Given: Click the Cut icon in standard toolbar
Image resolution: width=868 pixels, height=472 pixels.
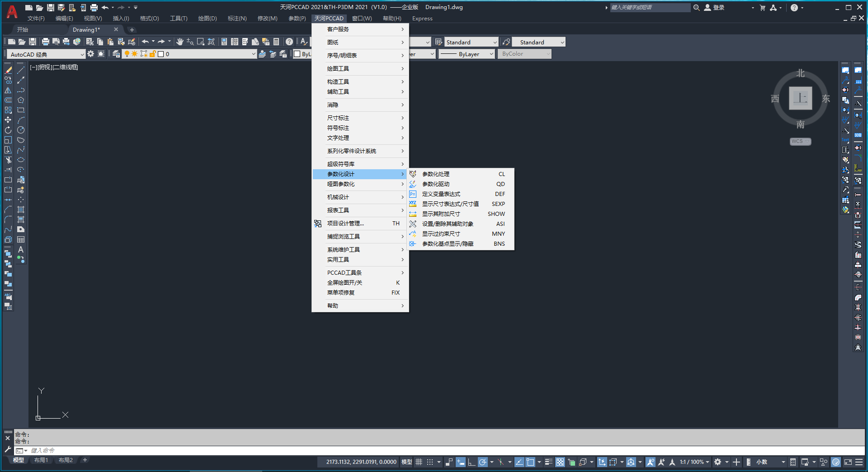Looking at the screenshot, I should tap(90, 42).
